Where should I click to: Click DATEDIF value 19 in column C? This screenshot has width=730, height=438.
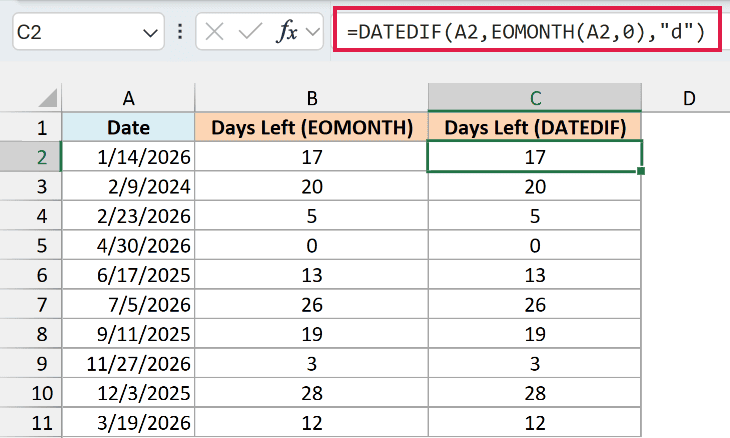[x=535, y=334]
